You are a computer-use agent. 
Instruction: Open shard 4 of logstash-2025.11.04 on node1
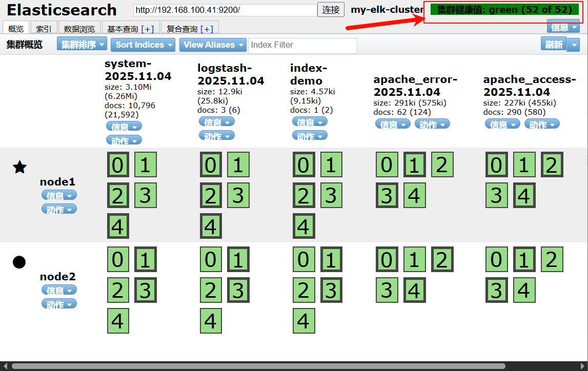pyautogui.click(x=211, y=226)
